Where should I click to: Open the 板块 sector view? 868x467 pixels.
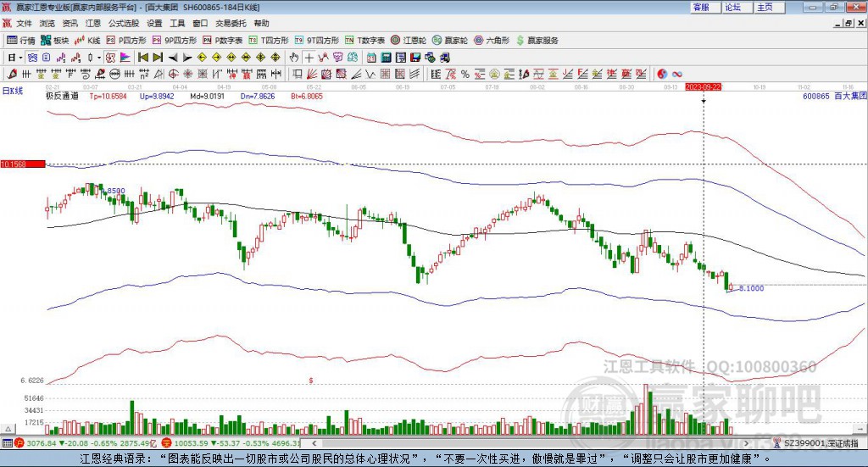tap(54, 41)
